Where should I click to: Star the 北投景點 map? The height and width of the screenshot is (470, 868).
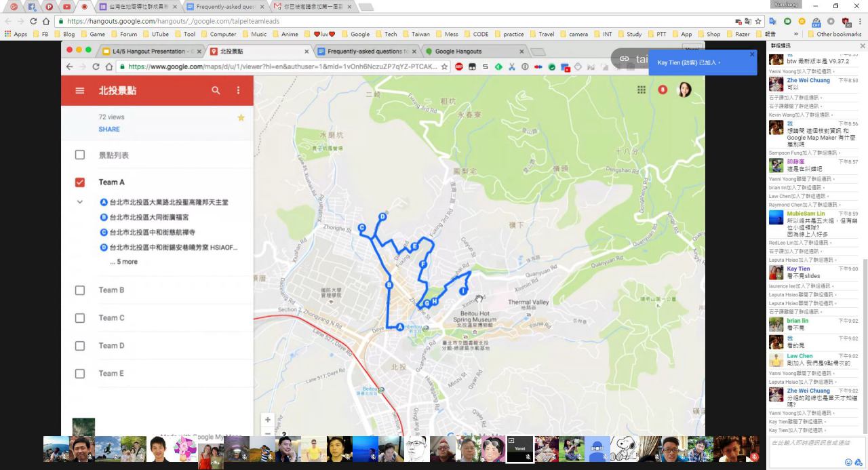tap(241, 117)
